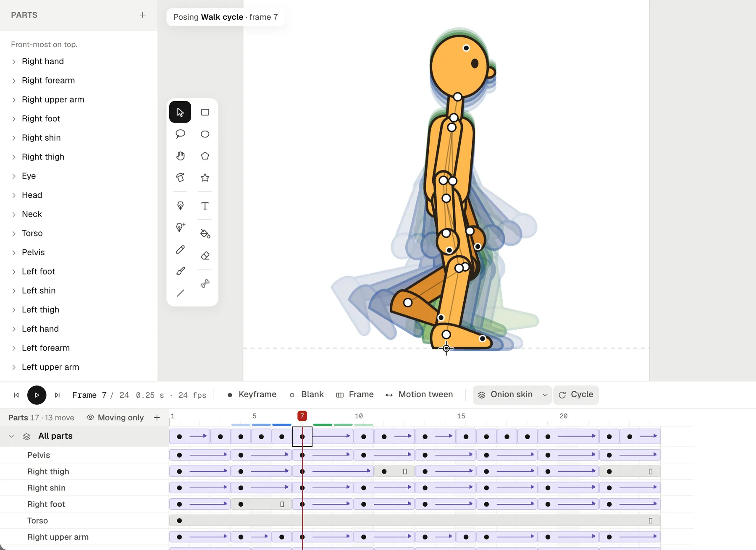
Task: Open the Onion skin dropdown arrow
Action: [x=545, y=395]
